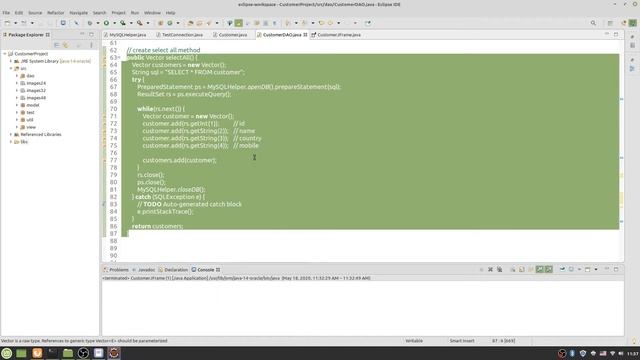Maximize the Package Explorer panel
The image size is (640, 360).
tap(91, 35)
